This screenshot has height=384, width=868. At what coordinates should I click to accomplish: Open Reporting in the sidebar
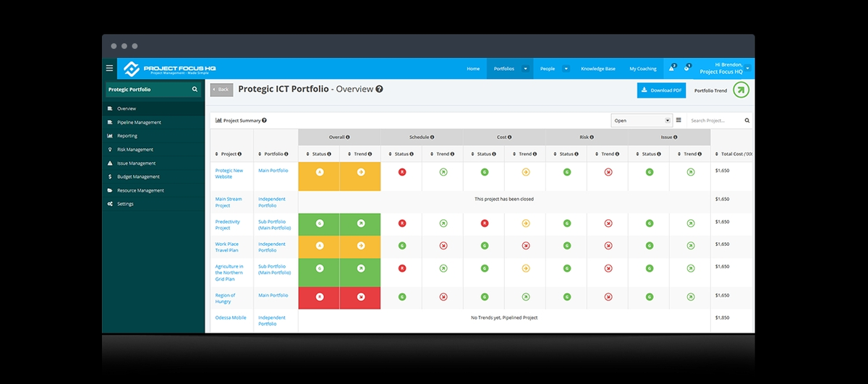click(x=153, y=136)
